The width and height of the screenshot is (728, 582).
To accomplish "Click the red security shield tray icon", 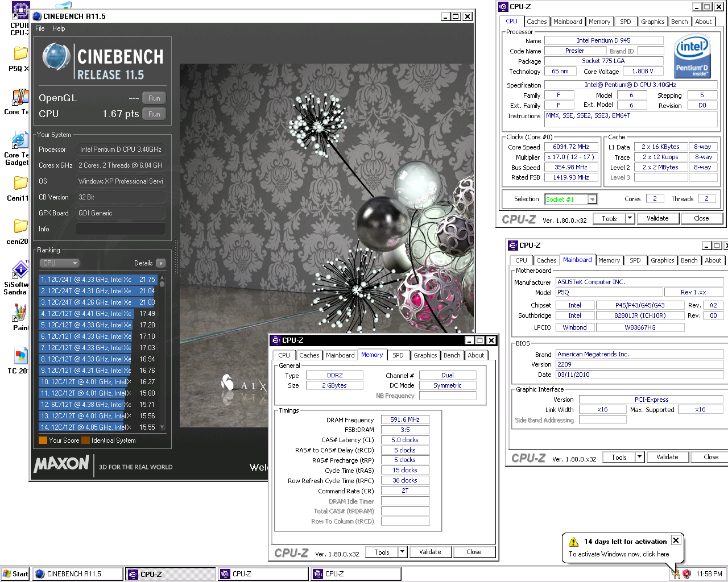I will [x=686, y=574].
